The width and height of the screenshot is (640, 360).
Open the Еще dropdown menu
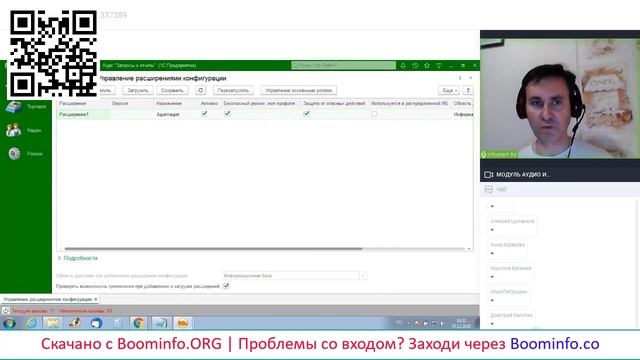pos(449,90)
